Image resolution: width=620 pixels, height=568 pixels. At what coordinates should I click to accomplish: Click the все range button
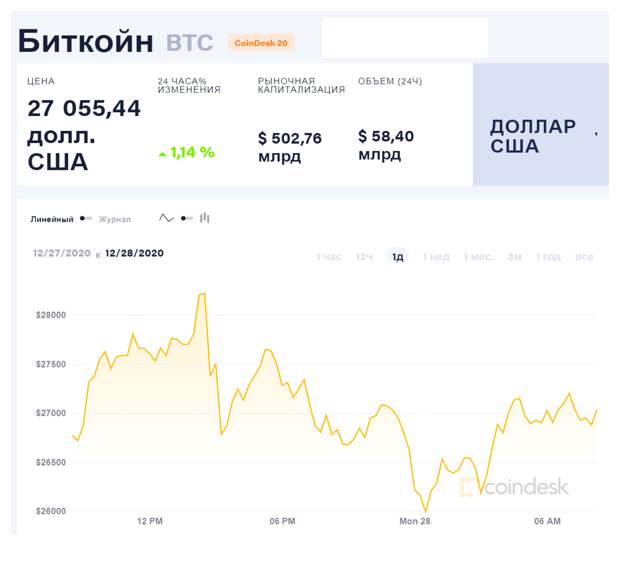point(584,257)
